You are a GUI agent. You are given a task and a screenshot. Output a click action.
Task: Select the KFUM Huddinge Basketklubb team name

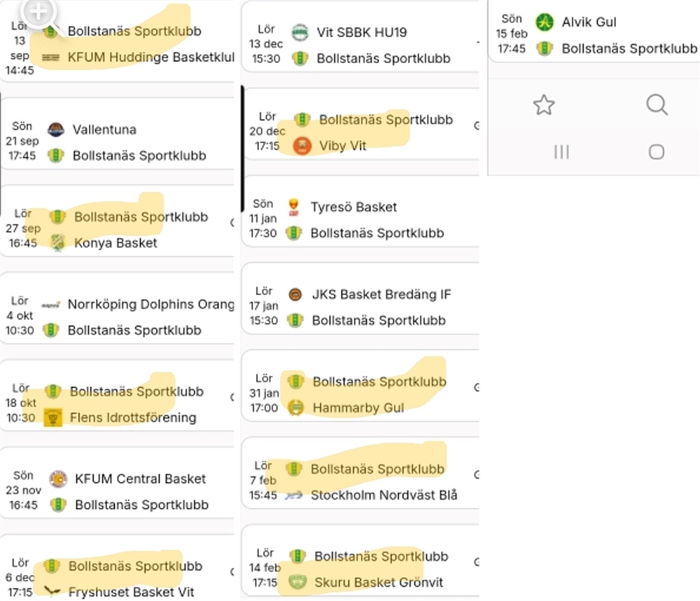(x=151, y=57)
